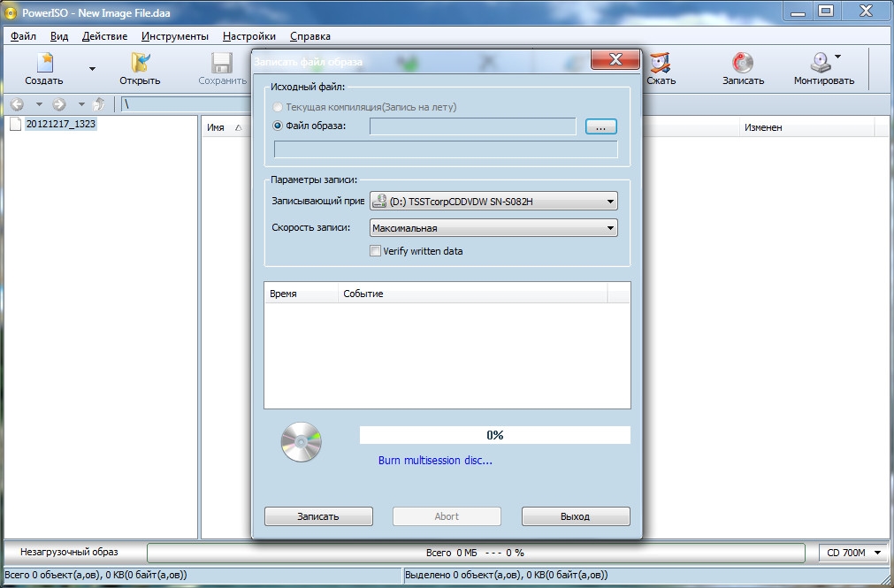Click the file icon beside 20121217_1323
Screen dimensions: 894x588
coord(15,124)
